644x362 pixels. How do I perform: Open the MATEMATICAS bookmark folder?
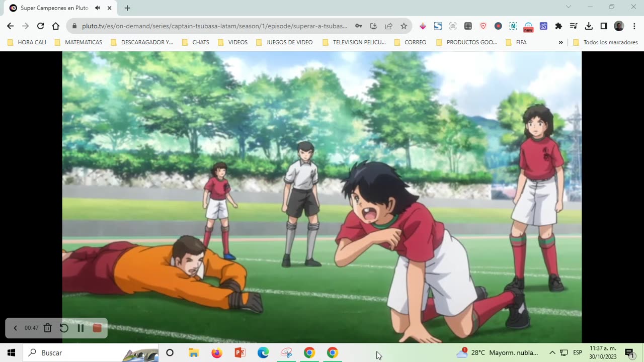(78, 42)
